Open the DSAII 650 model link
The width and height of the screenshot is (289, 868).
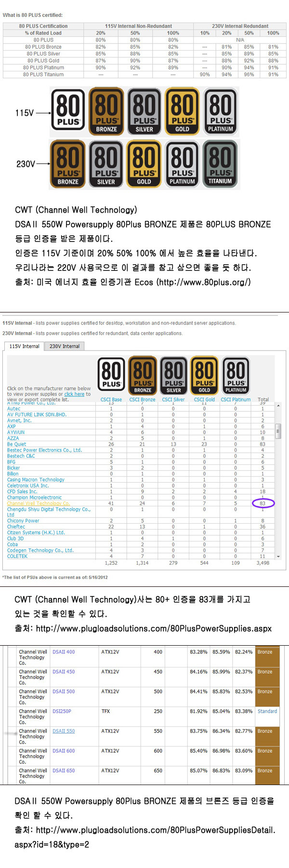(64, 771)
